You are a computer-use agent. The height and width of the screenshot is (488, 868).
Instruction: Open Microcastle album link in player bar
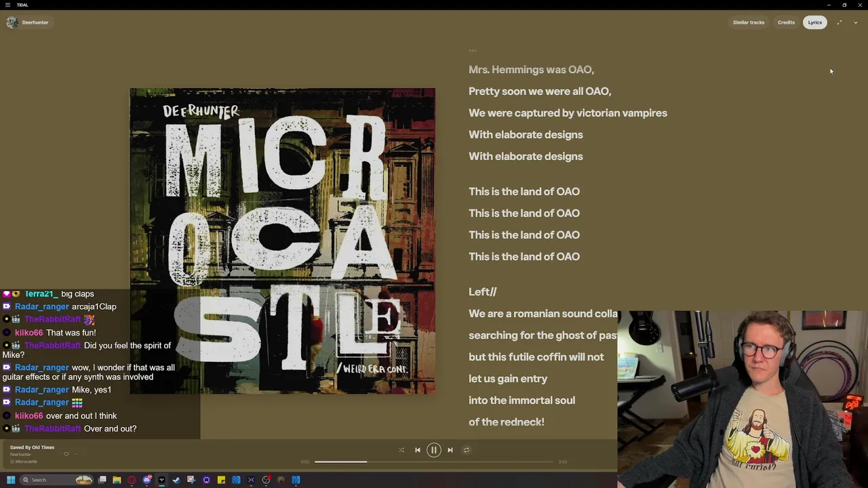click(26, 462)
